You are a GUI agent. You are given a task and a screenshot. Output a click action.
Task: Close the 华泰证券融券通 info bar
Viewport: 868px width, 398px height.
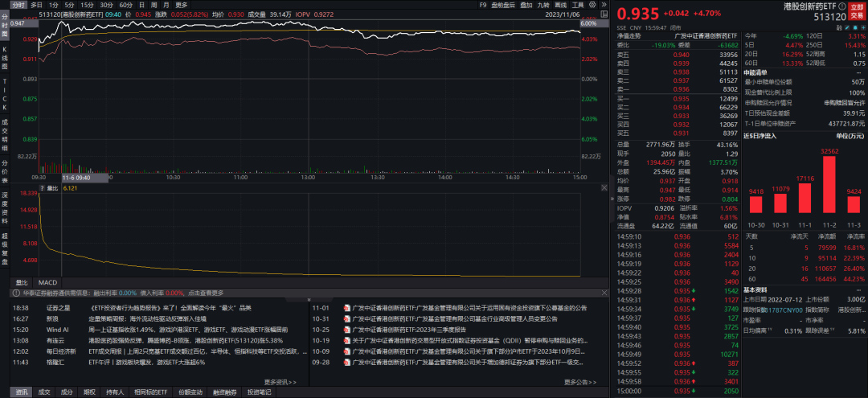pos(604,293)
